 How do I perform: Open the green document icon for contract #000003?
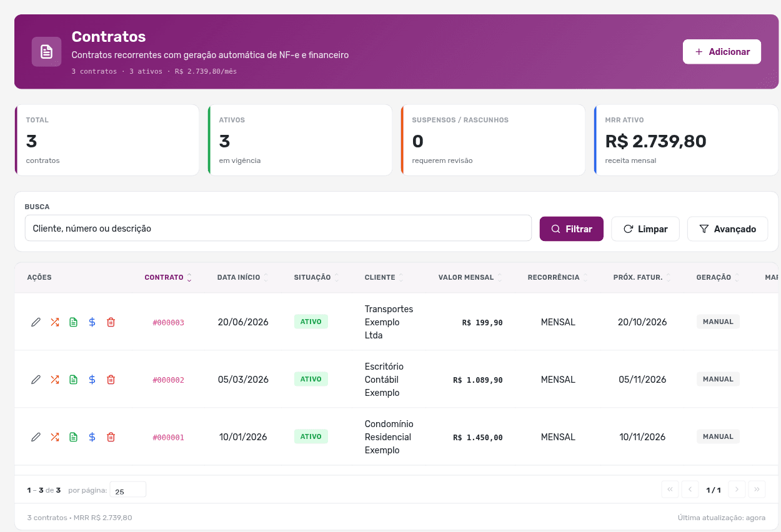tap(73, 322)
